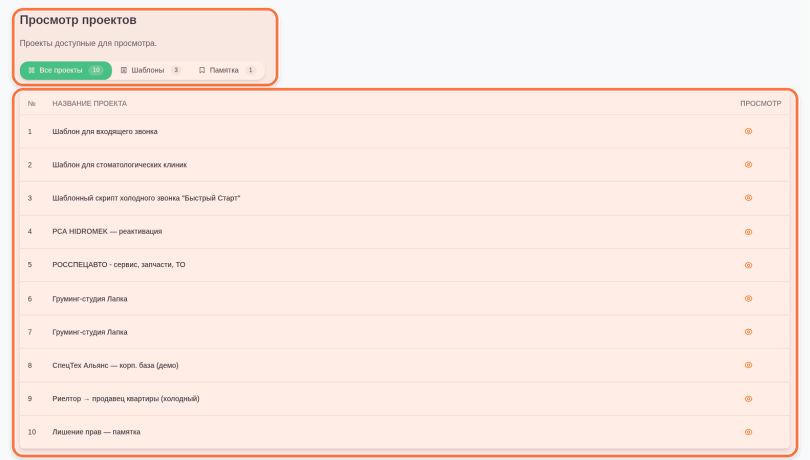Select the Памятка tab
The height and width of the screenshot is (460, 810).
227,70
